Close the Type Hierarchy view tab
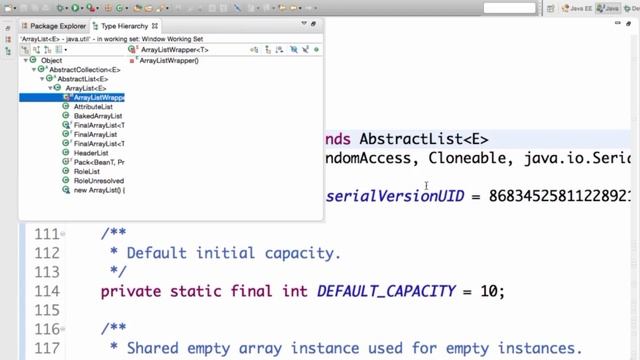 (x=155, y=26)
